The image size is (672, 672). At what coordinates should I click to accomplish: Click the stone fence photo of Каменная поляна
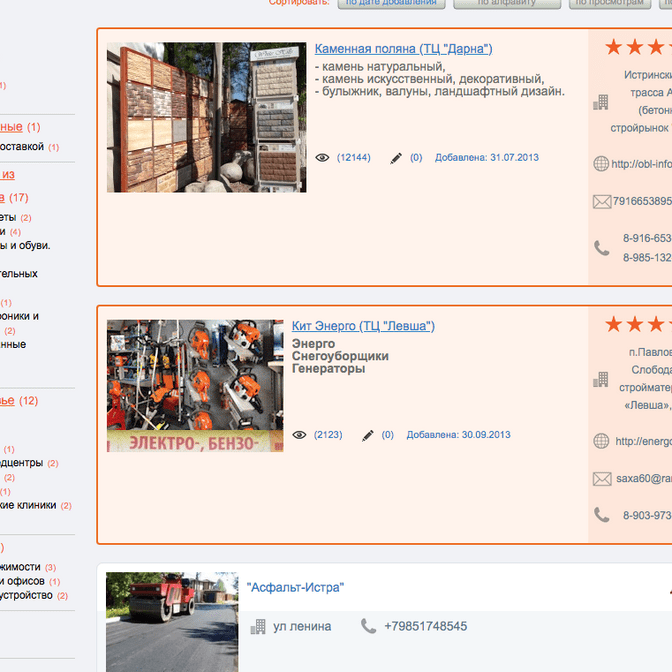(x=207, y=117)
